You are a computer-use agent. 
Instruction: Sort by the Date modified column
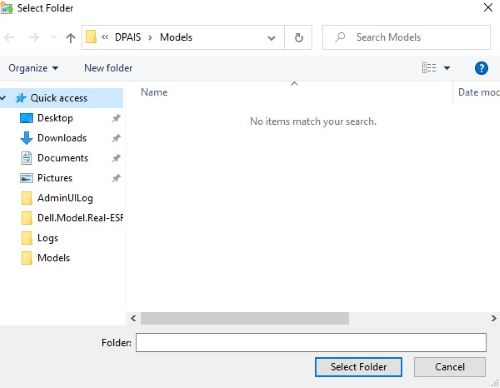point(479,92)
